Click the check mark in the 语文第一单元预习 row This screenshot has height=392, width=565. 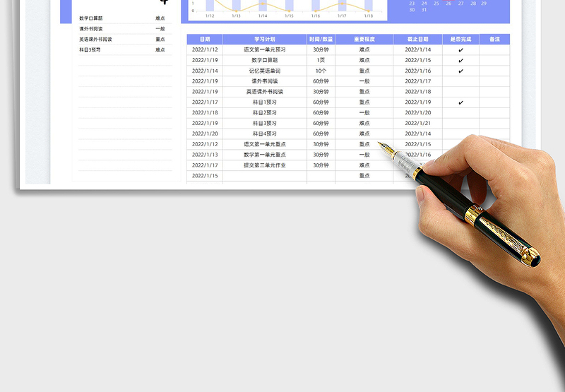click(460, 50)
